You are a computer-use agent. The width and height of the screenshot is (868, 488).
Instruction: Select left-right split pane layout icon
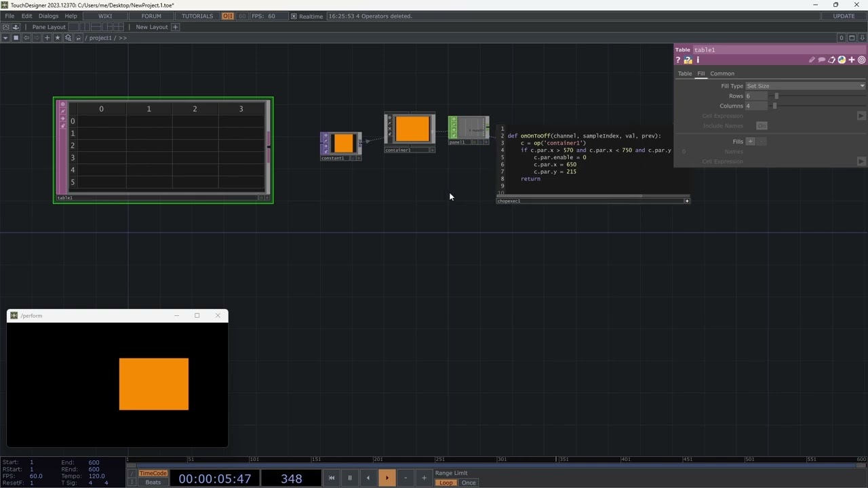pos(85,27)
